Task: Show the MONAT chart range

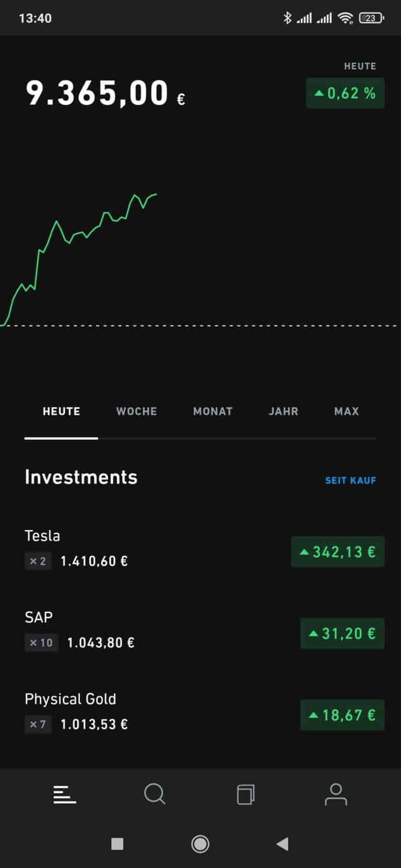Action: point(213,412)
